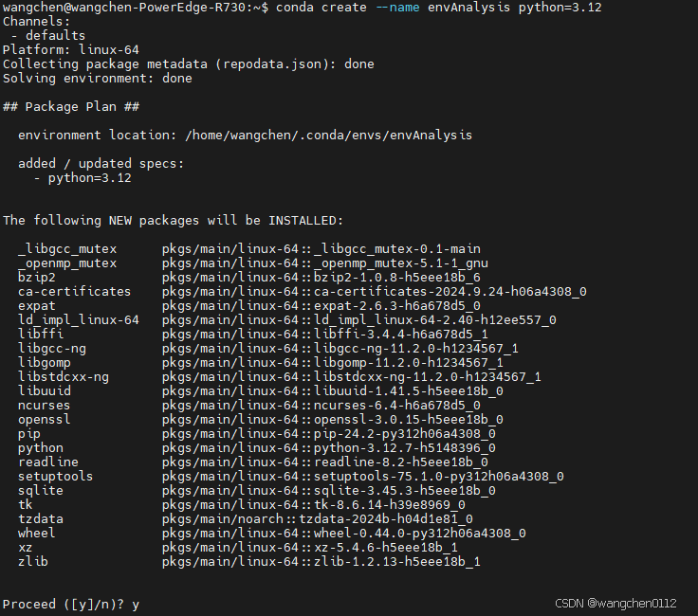Click the --name option in command
This screenshot has height=616, width=698.
[x=397, y=8]
